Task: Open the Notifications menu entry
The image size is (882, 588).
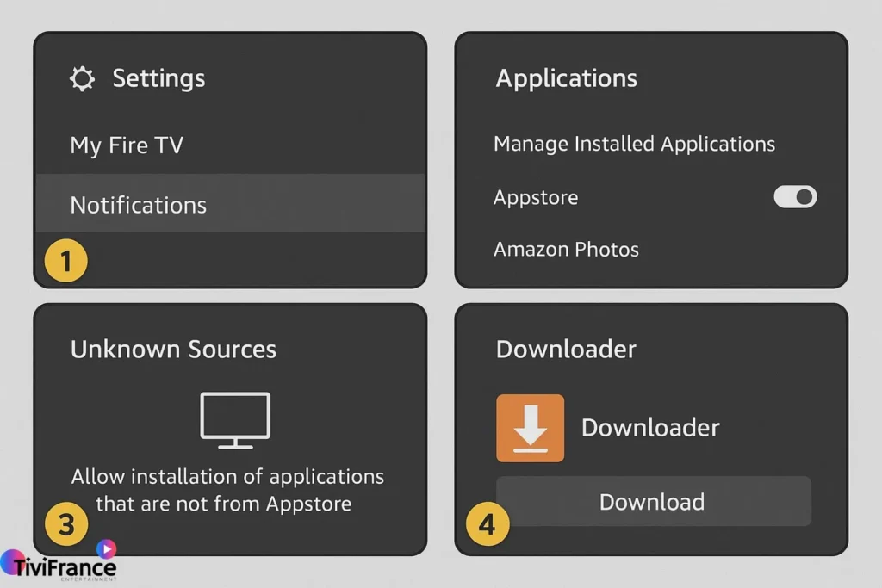Action: pos(138,205)
